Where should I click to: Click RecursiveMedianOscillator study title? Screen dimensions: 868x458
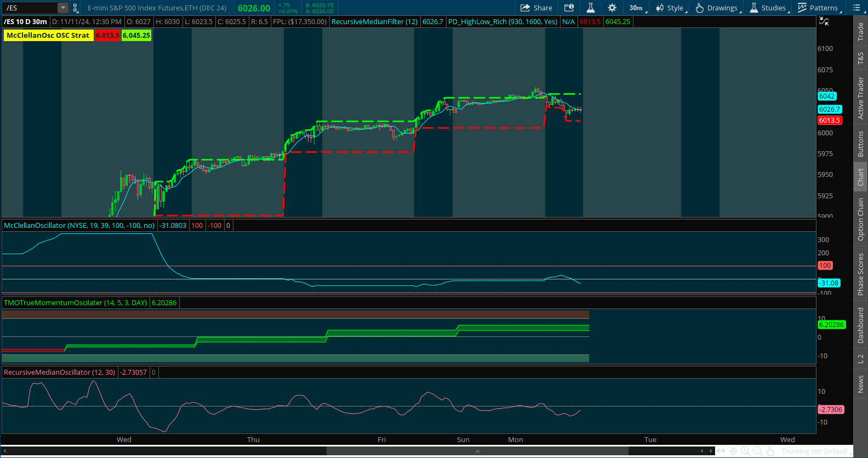[x=60, y=372]
